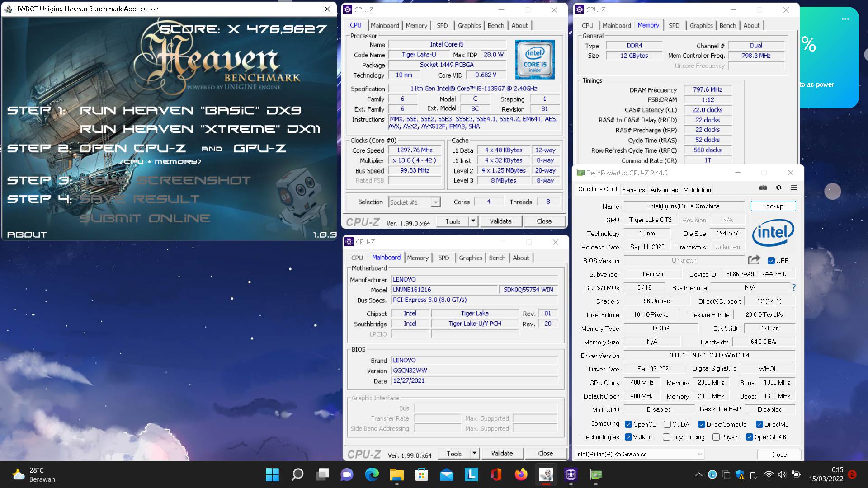868x488 pixels.
Task: Open Mainboard tab in Memory CPU-Z window
Action: (x=617, y=26)
